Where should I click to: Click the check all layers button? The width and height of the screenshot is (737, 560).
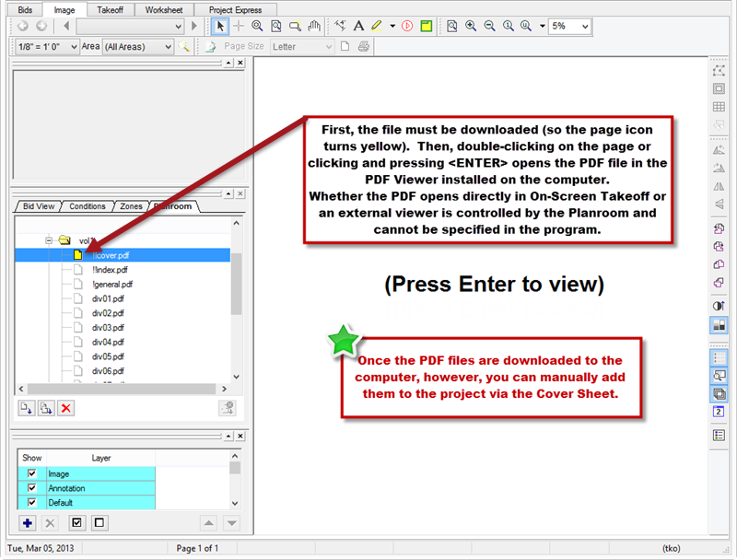76,523
